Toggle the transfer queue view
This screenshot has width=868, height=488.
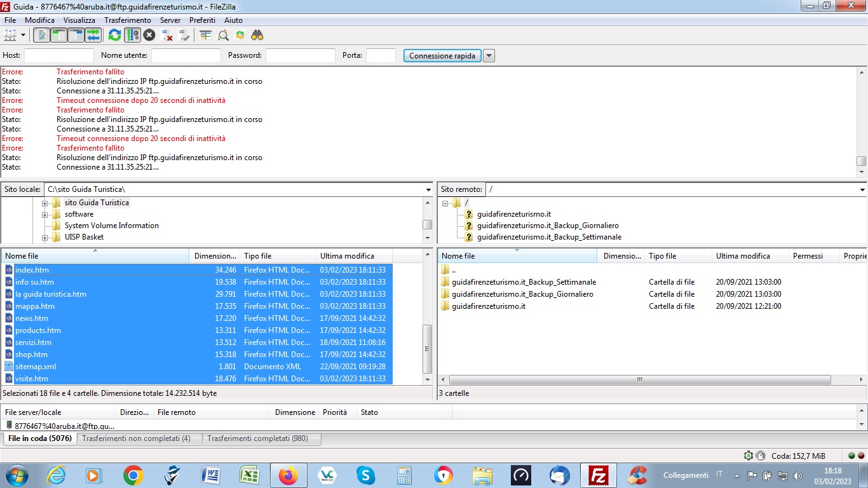pos(93,35)
